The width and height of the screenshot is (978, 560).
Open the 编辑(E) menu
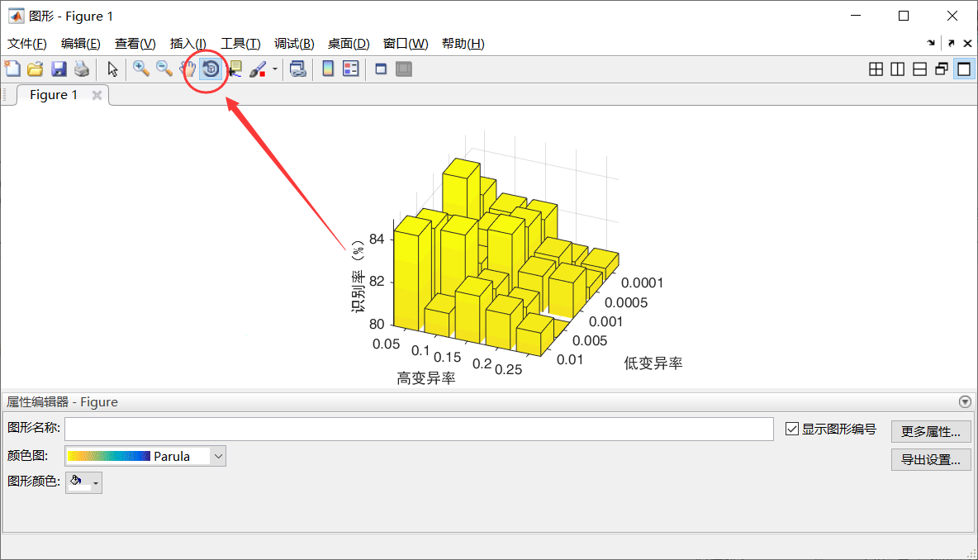coord(80,44)
